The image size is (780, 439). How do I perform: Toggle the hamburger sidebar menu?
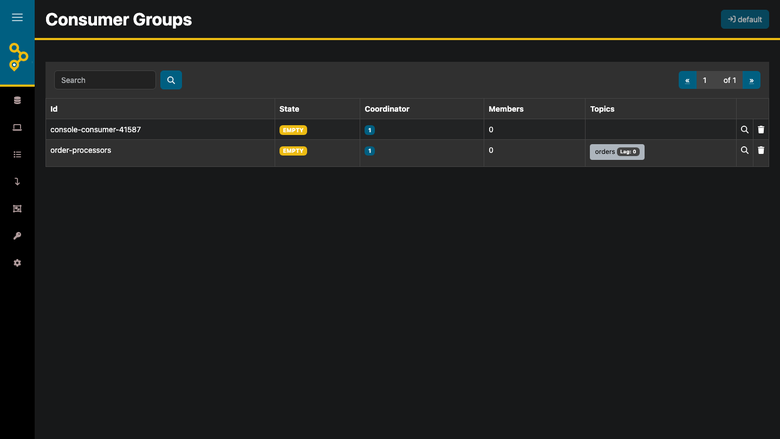[x=17, y=17]
